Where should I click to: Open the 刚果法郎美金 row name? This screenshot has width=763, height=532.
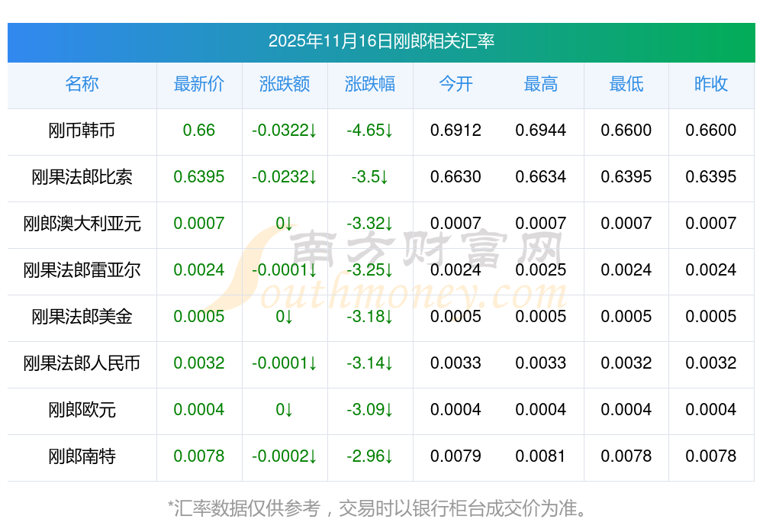[82, 317]
